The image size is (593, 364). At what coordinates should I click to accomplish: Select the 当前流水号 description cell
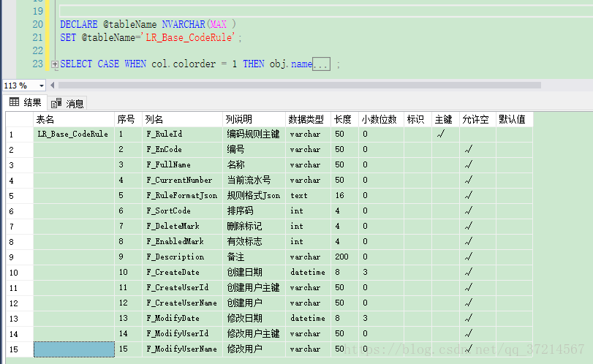pyautogui.click(x=254, y=181)
